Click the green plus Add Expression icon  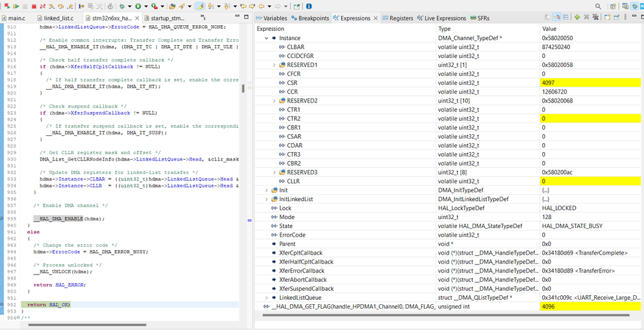pyautogui.click(x=577, y=17)
